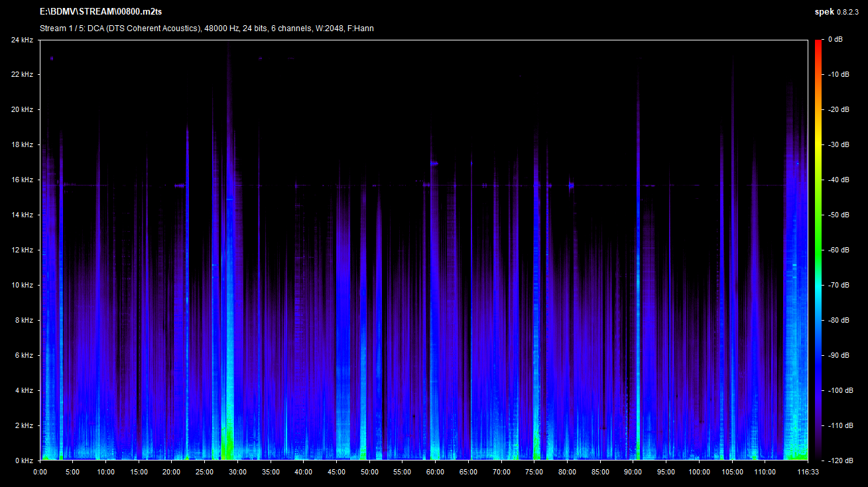Click the file path E:\BDMV\STREAM\00800.m2ts
The image size is (868, 487).
click(101, 11)
